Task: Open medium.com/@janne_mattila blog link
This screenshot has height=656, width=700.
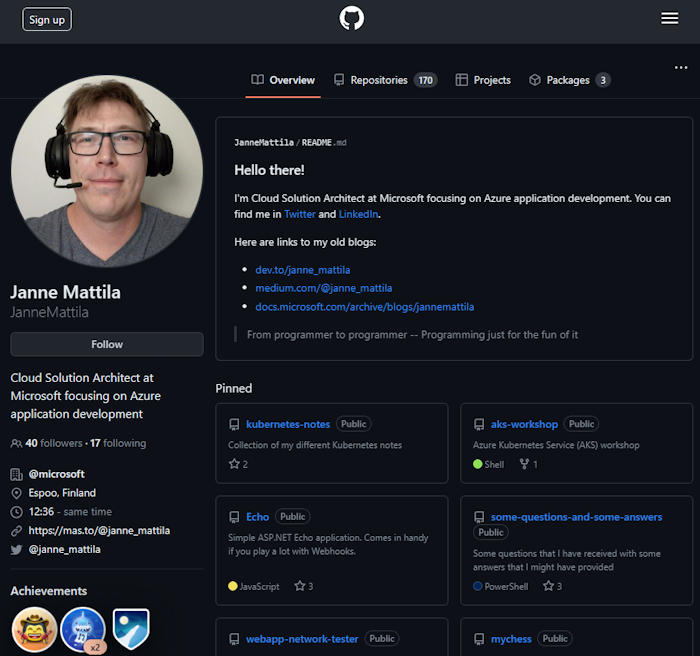Action: tap(324, 288)
